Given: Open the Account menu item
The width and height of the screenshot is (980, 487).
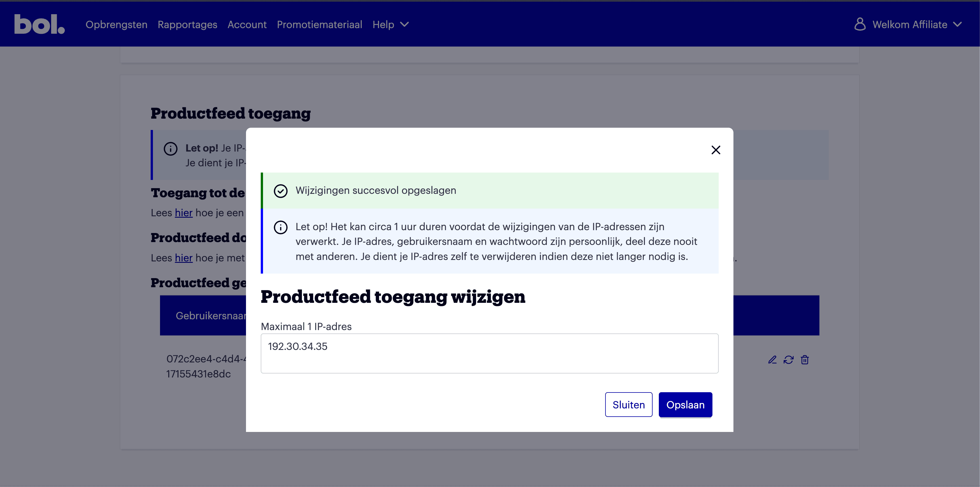Looking at the screenshot, I should click(247, 24).
